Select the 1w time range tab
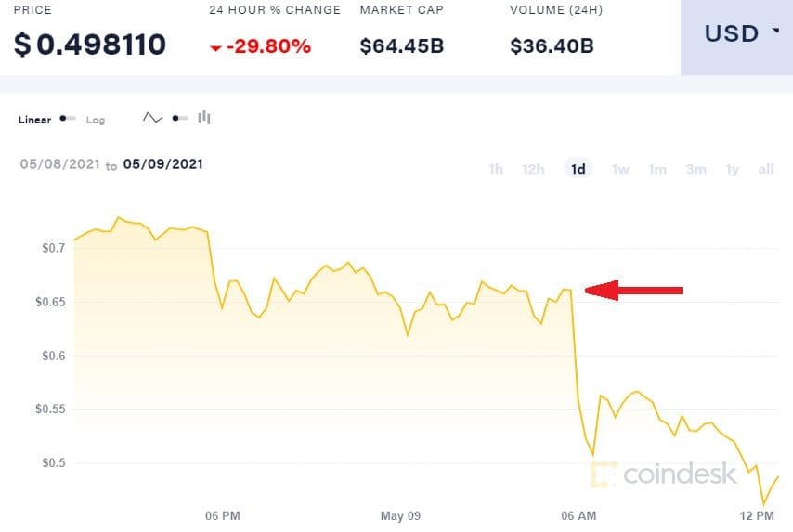This screenshot has width=793, height=532. [x=620, y=169]
